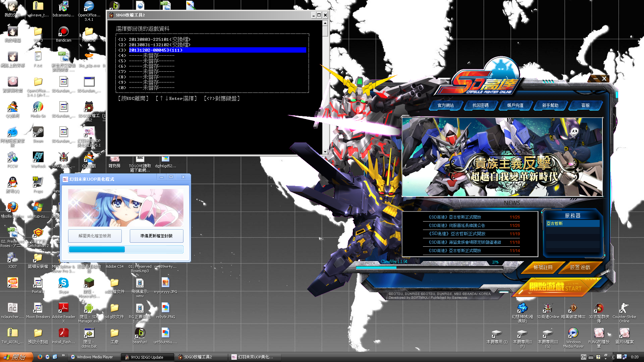Open the Portal 2 desktop shortcut
The image size is (644, 362).
[38, 283]
